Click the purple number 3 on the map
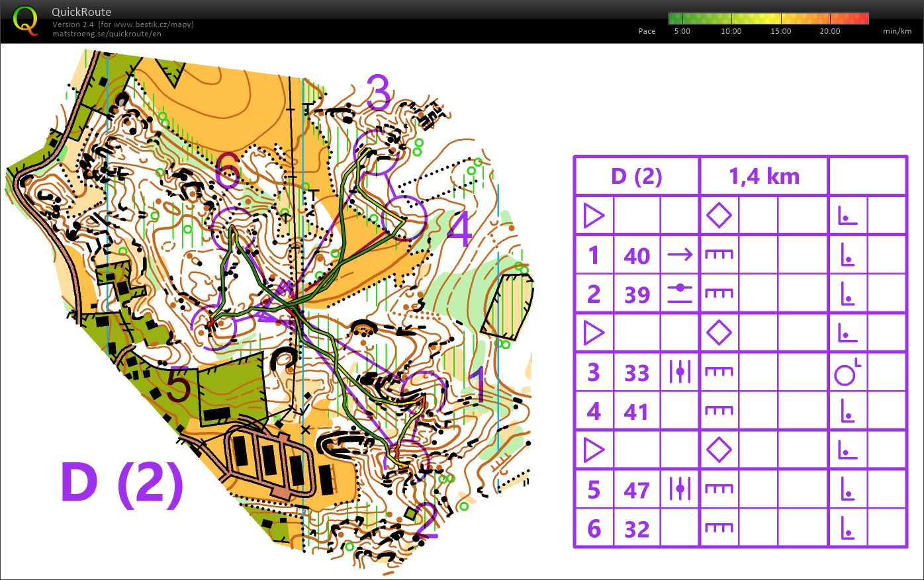Image resolution: width=924 pixels, height=580 pixels. tap(379, 93)
